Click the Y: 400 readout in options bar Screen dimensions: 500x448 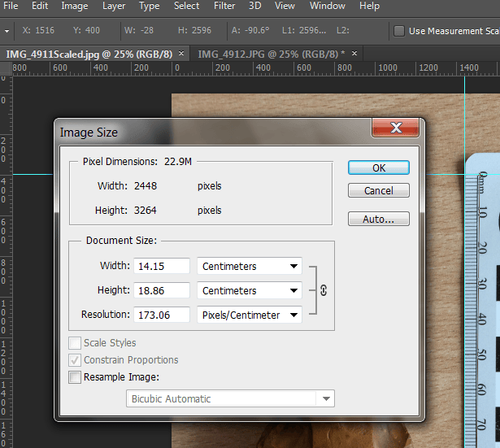[x=86, y=31]
